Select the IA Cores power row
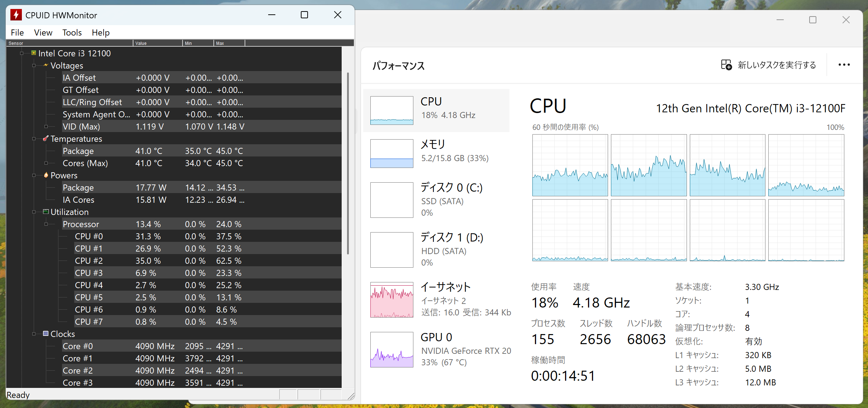868x408 pixels. [x=201, y=200]
